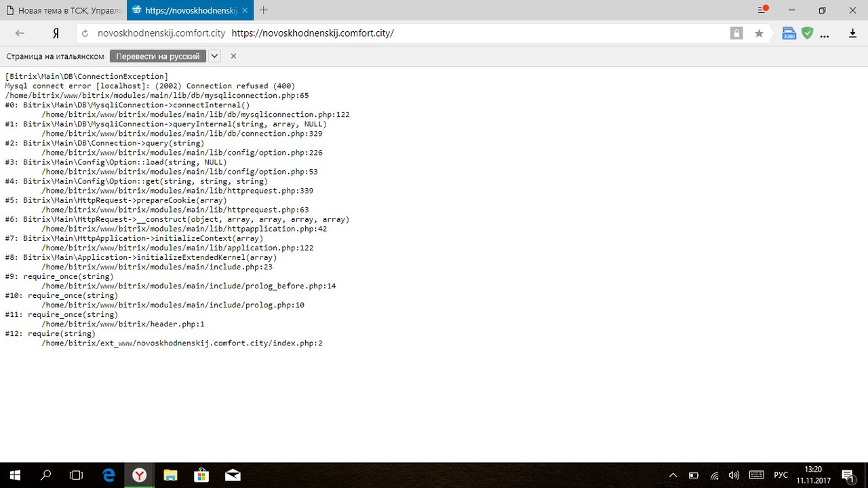The width and height of the screenshot is (868, 488).
Task: Click the index.php:2 path line
Action: pos(182,343)
